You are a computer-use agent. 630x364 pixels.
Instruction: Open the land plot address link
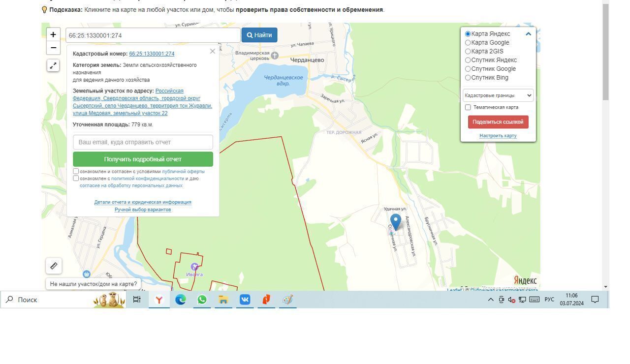(142, 102)
